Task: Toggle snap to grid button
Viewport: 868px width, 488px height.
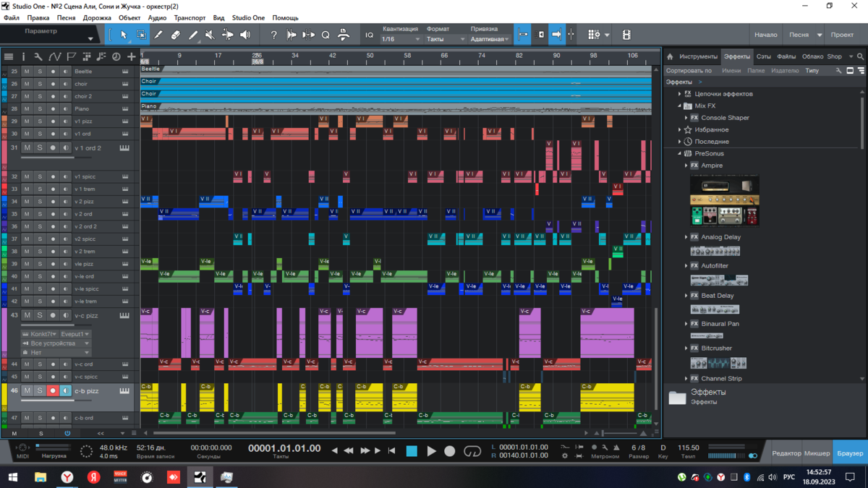Action: 522,35
